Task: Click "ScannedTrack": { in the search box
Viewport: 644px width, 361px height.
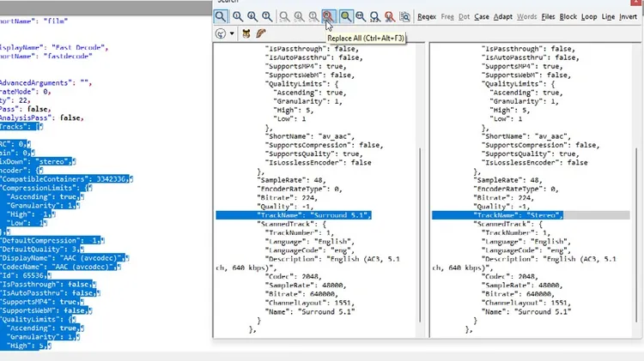Action: click(292, 224)
